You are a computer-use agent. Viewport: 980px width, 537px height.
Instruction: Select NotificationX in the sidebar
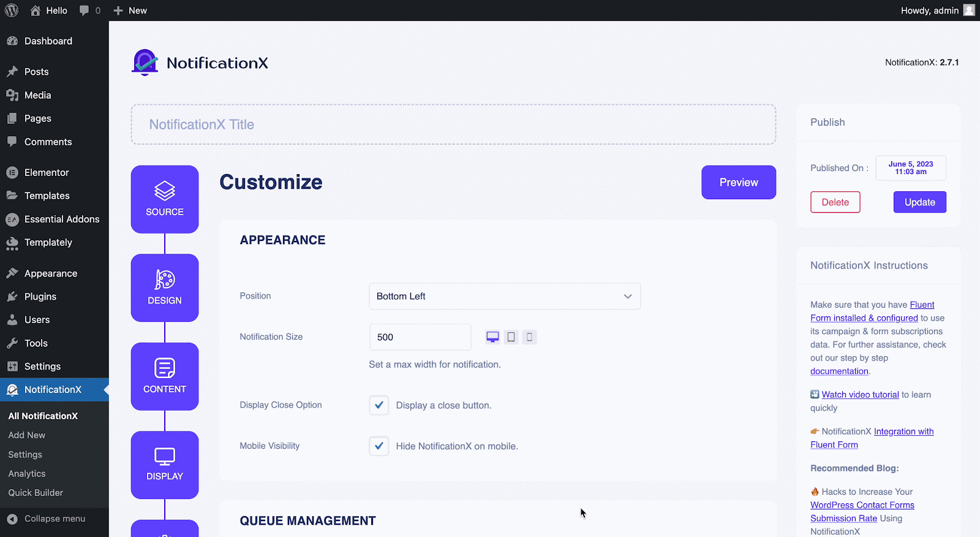coord(55,390)
